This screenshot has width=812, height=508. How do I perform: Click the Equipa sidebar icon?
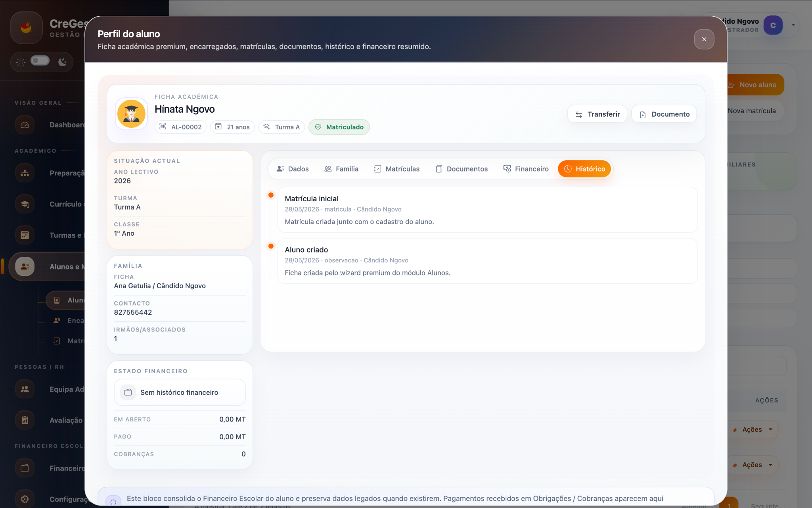pyautogui.click(x=25, y=389)
